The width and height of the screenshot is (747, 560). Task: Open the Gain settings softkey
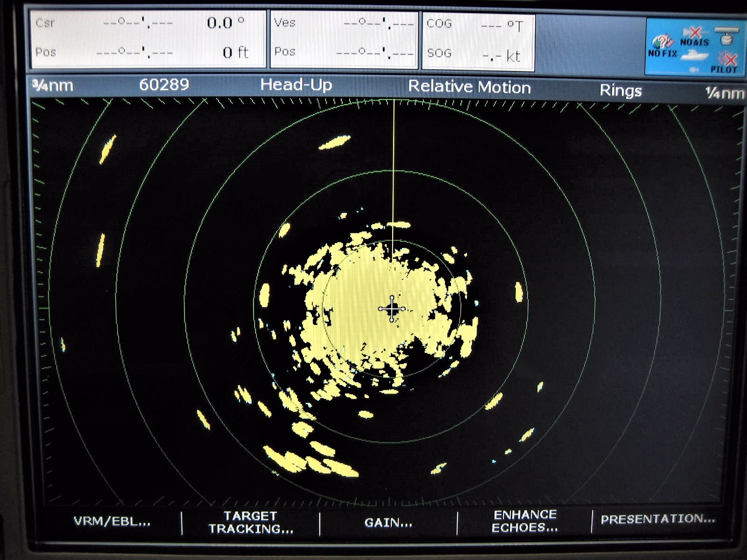[x=388, y=523]
